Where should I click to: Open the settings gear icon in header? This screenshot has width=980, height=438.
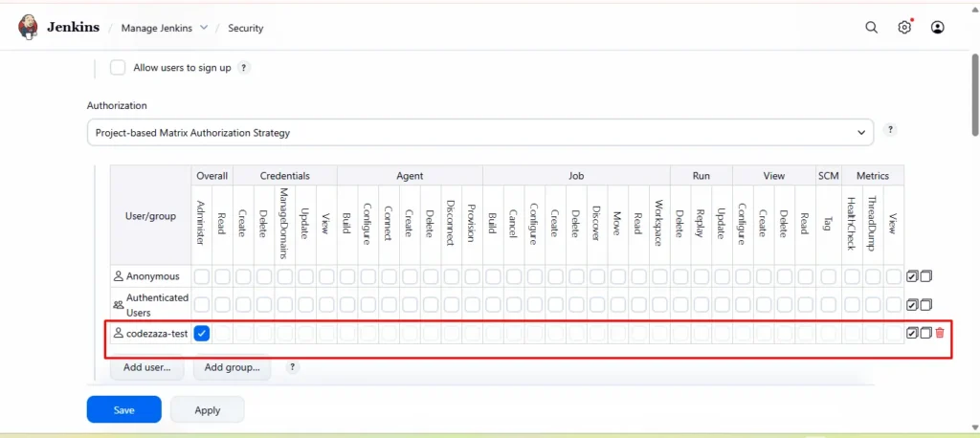tap(904, 28)
